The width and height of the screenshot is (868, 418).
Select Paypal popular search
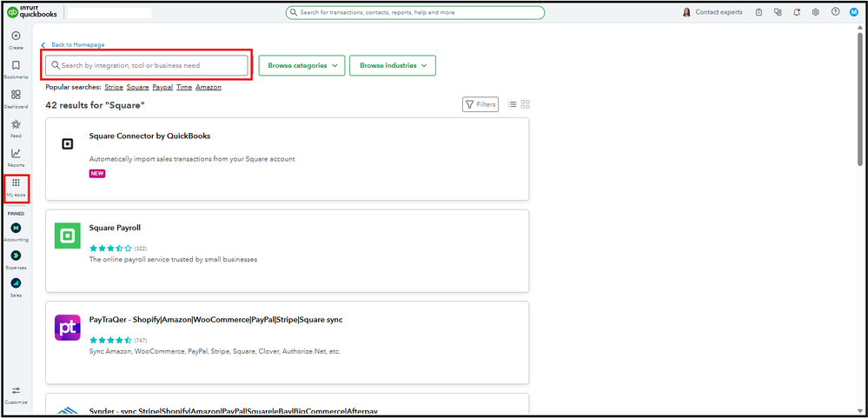pos(162,87)
